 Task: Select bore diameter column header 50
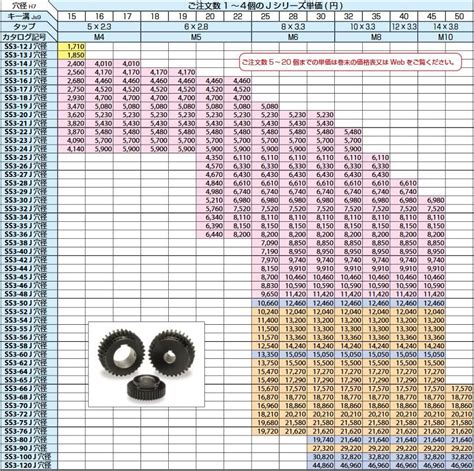[459, 17]
